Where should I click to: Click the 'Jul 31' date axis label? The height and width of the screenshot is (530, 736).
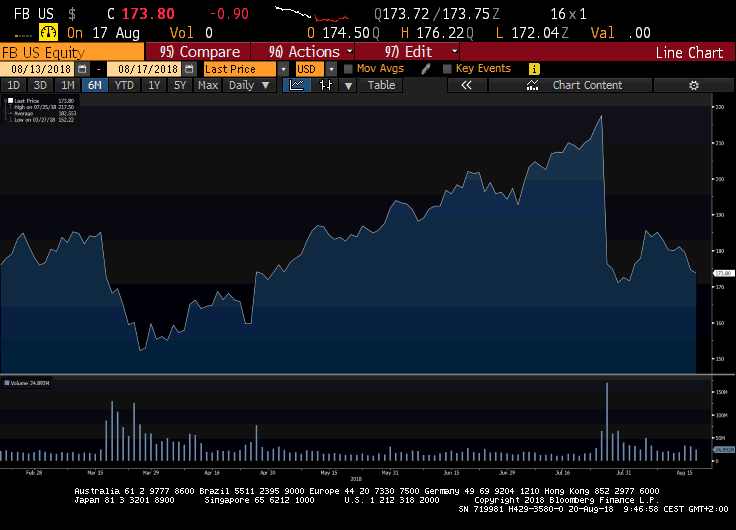[x=624, y=473]
